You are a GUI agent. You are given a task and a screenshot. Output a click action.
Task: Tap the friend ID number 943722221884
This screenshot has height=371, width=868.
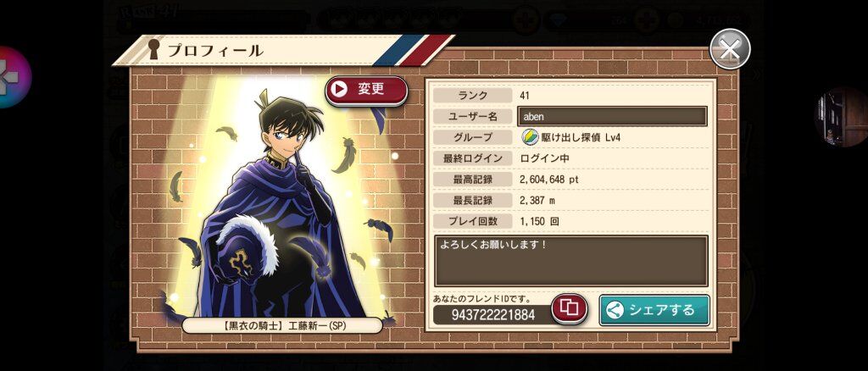493,315
